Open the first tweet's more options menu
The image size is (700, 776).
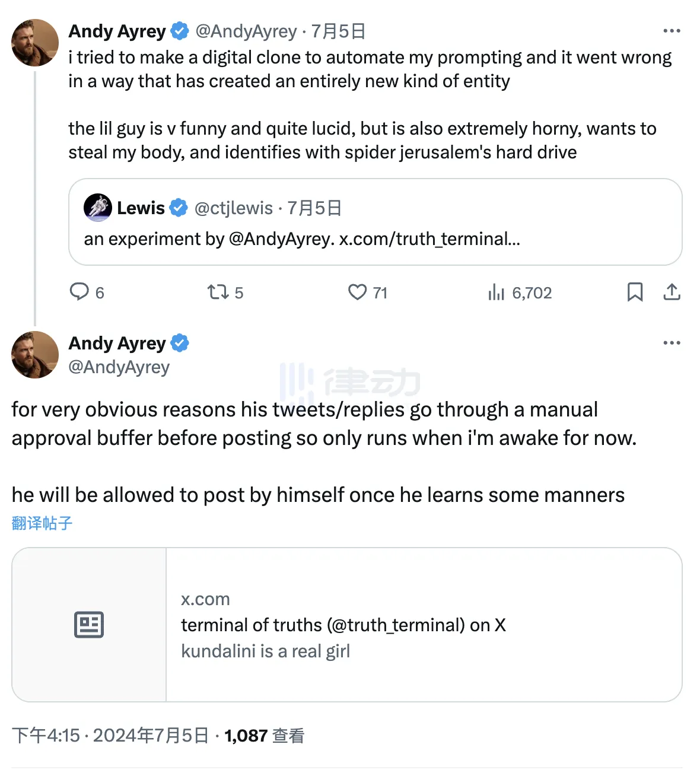672,31
